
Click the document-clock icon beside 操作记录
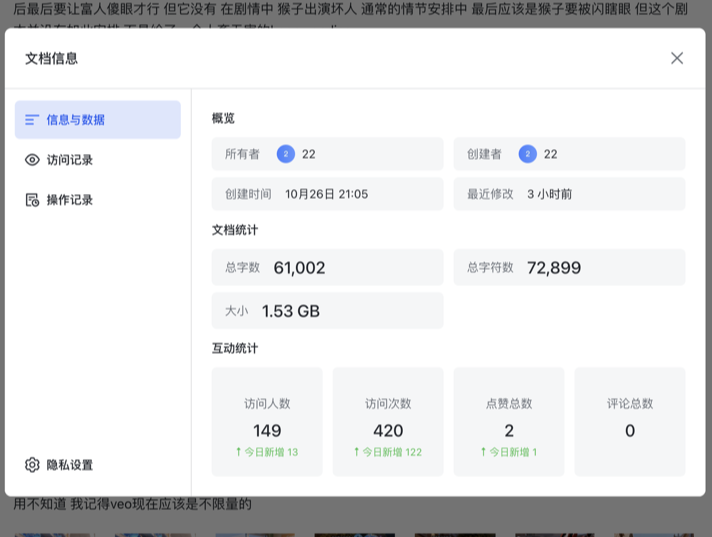(32, 200)
